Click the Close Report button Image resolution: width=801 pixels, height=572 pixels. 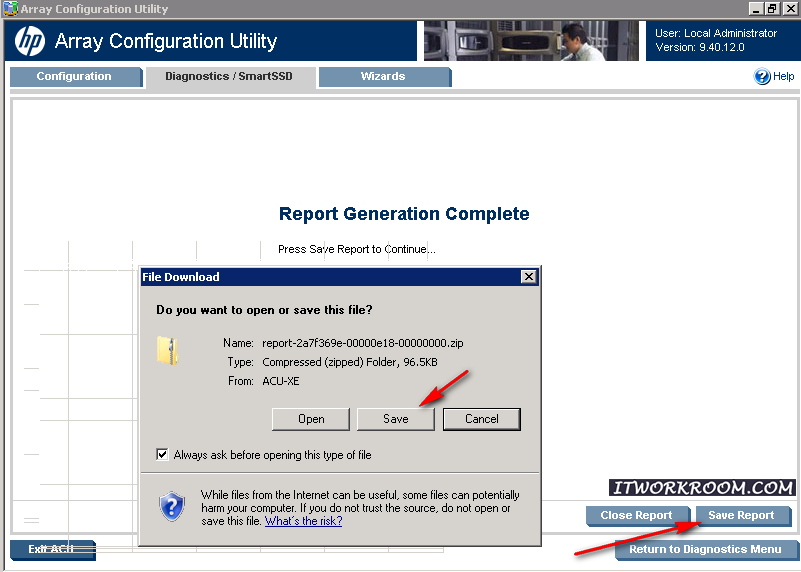click(x=638, y=516)
